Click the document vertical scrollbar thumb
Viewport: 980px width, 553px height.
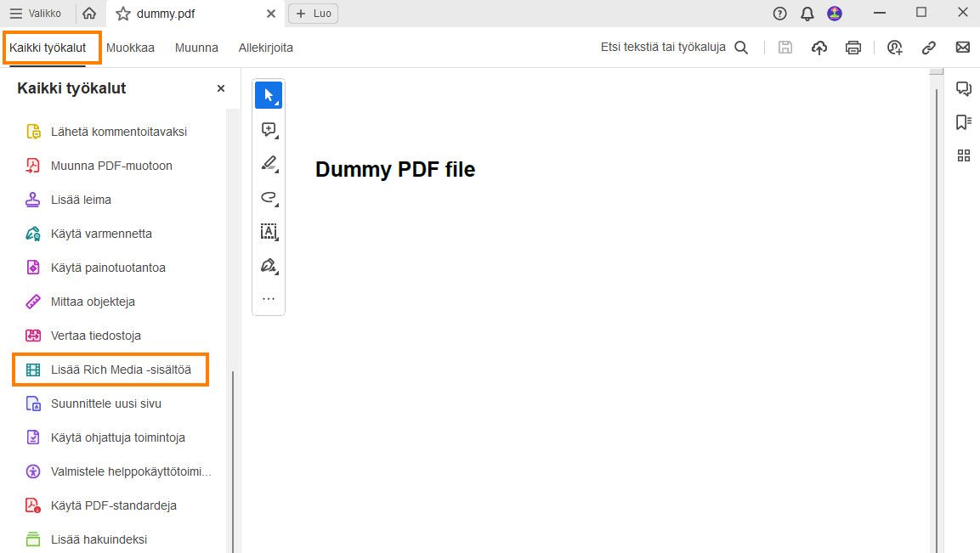pyautogui.click(x=937, y=320)
